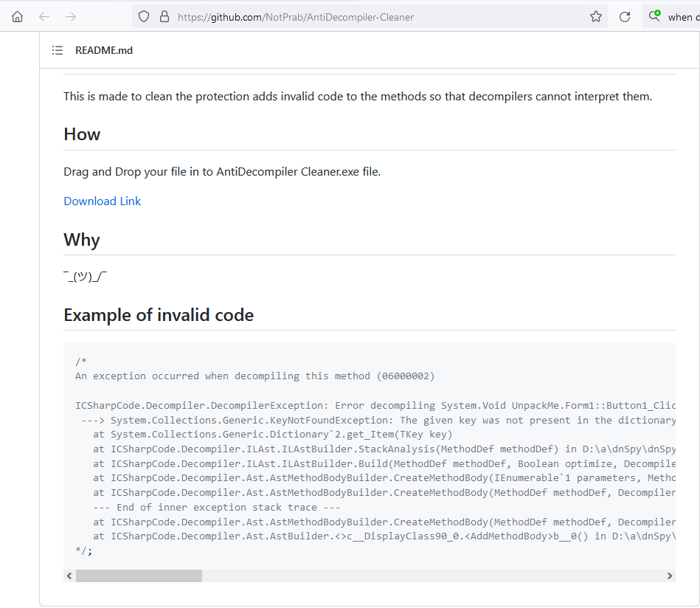Viewport: 700px width, 608px height.
Task: Click the 'Why' section heading
Action: (82, 240)
